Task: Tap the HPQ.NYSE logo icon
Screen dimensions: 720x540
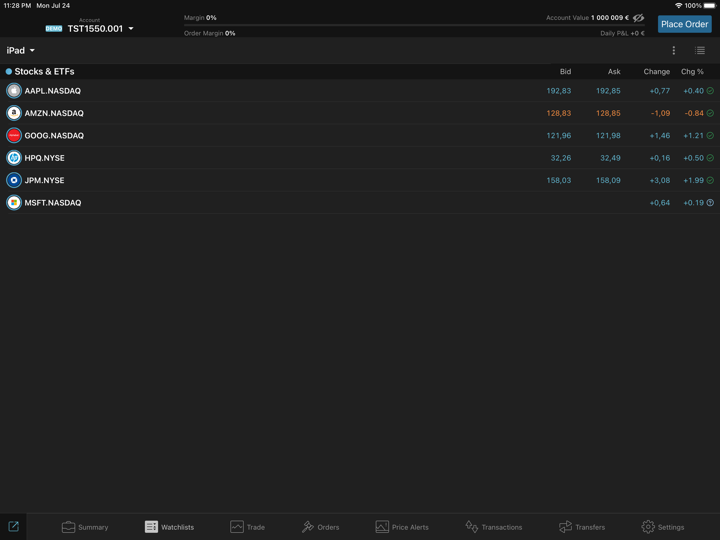Action: pos(14,158)
